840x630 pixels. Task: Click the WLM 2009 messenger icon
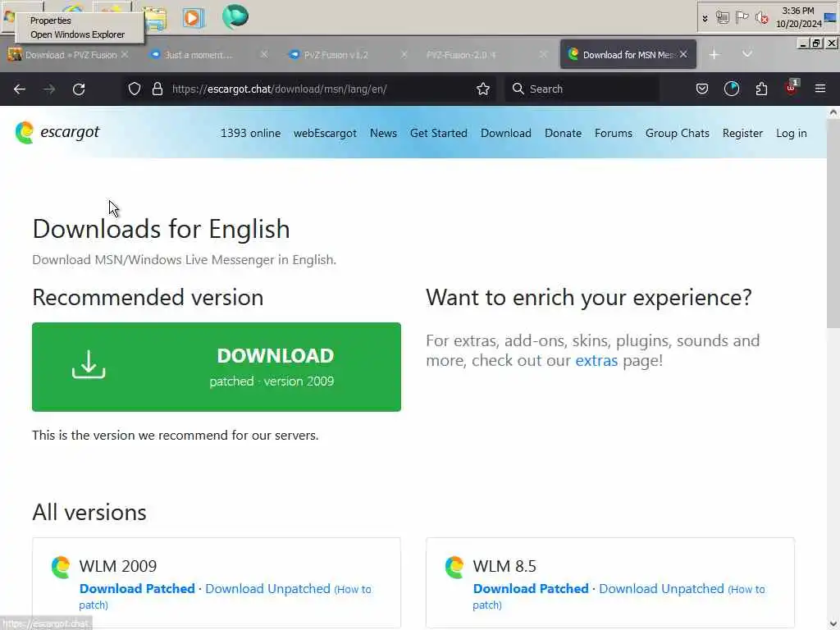[x=61, y=567]
